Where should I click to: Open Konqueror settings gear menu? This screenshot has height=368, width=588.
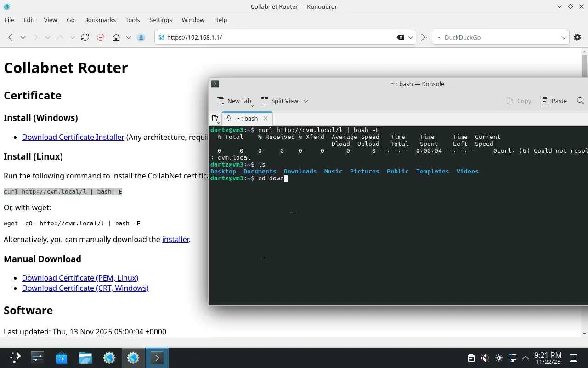point(577,37)
